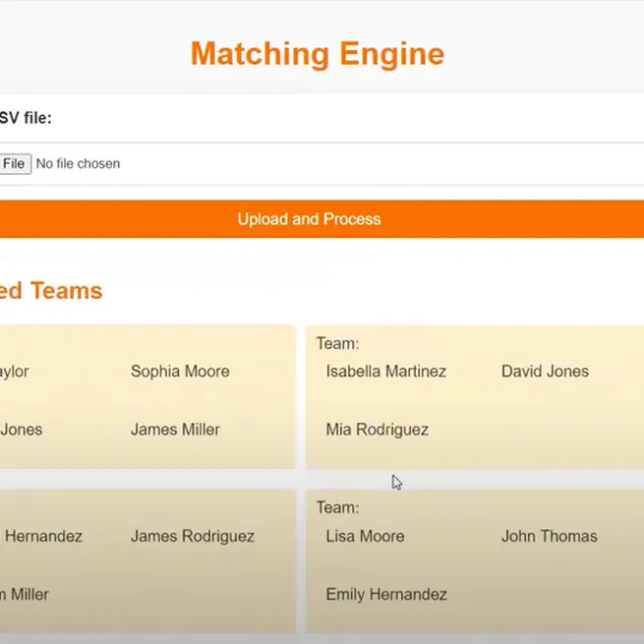Click the Team label above Isabella Martinez
The height and width of the screenshot is (644, 644).
tap(337, 343)
